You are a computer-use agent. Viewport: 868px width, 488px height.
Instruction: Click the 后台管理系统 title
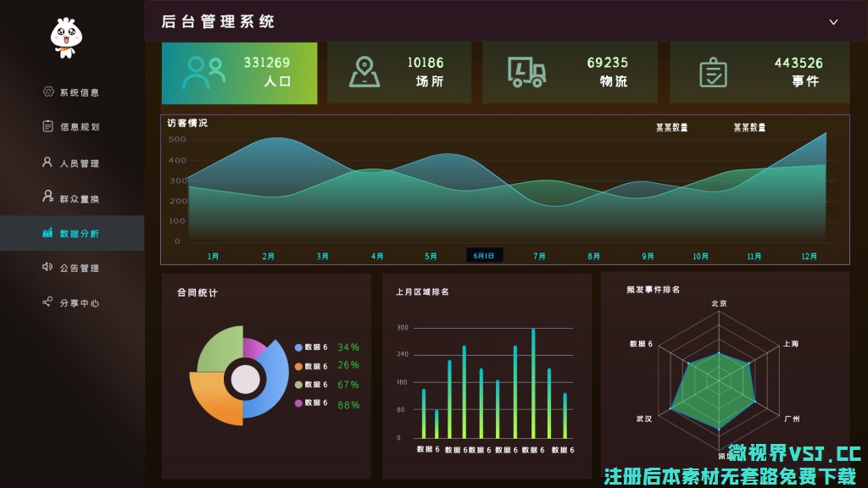tap(218, 22)
